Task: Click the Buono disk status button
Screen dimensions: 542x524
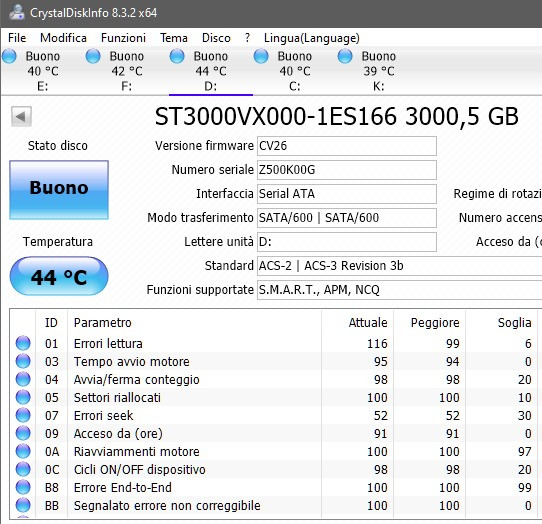Action: click(x=59, y=190)
